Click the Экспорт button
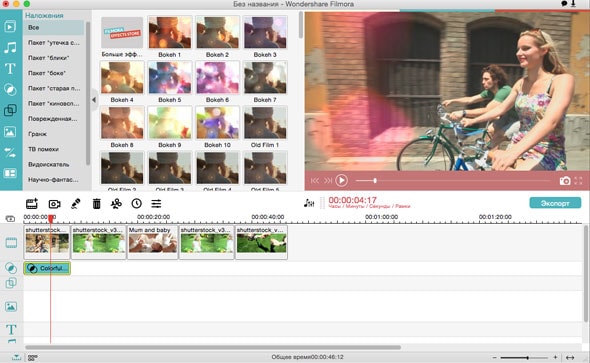The image size is (590, 363). click(x=555, y=203)
